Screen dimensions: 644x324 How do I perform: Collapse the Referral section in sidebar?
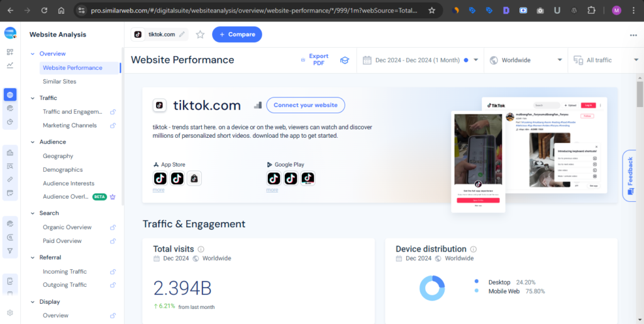(33, 257)
